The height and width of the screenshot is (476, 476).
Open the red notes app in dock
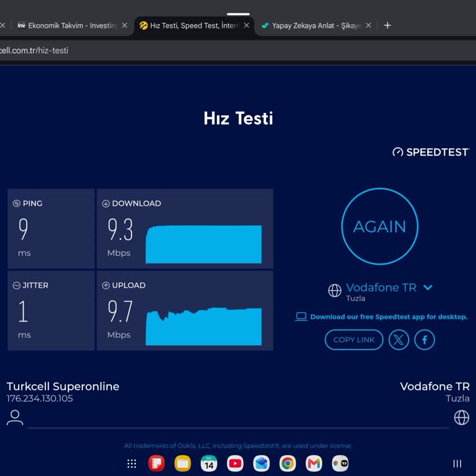coord(156,464)
